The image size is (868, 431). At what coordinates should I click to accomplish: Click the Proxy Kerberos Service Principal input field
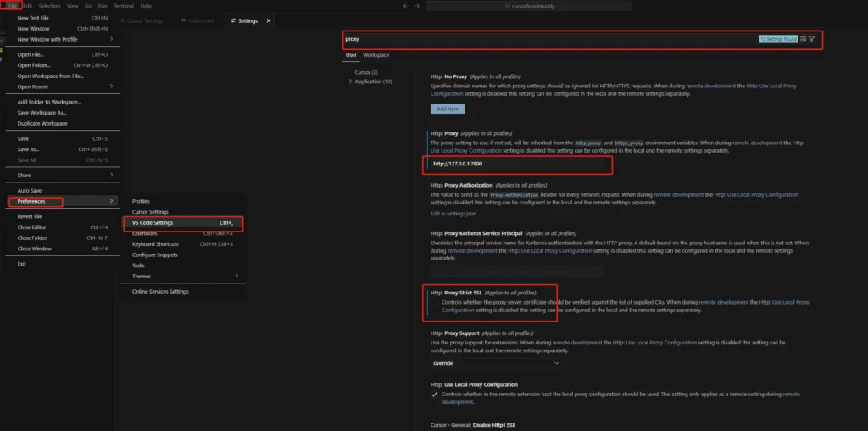pos(517,271)
